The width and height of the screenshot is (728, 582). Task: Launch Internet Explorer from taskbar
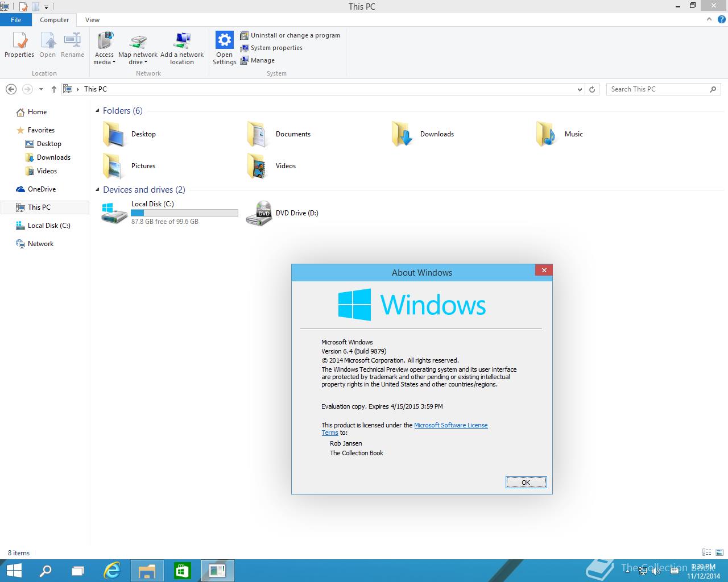(x=112, y=571)
